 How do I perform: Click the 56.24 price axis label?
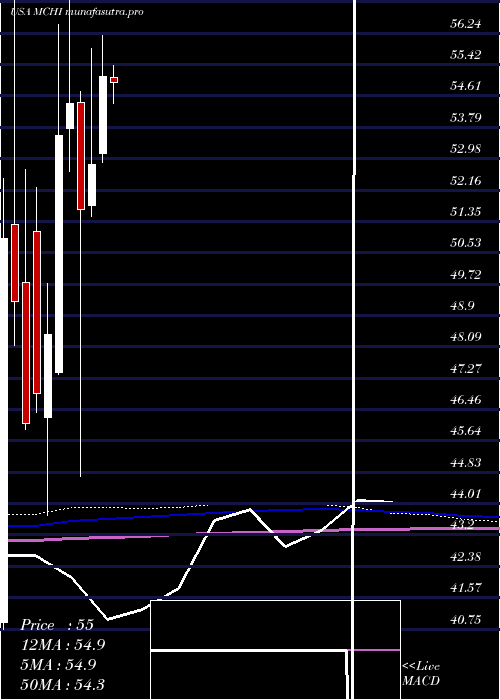[466, 24]
